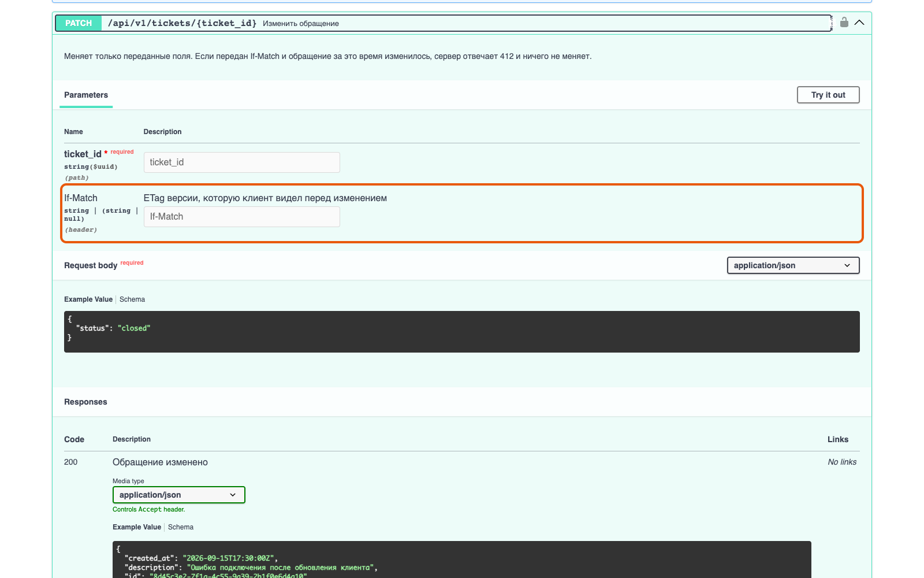Click the 200 response code

pos(70,462)
